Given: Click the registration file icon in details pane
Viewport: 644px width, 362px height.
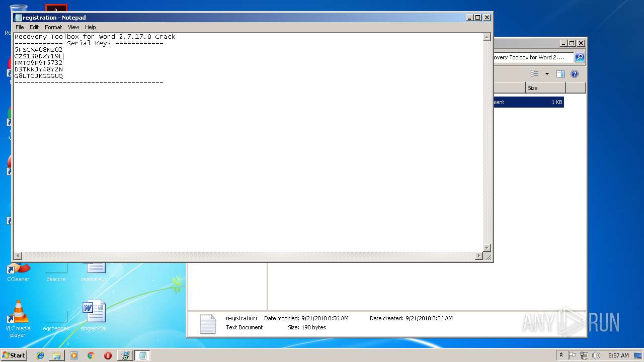Looking at the screenshot, I should coord(208,324).
